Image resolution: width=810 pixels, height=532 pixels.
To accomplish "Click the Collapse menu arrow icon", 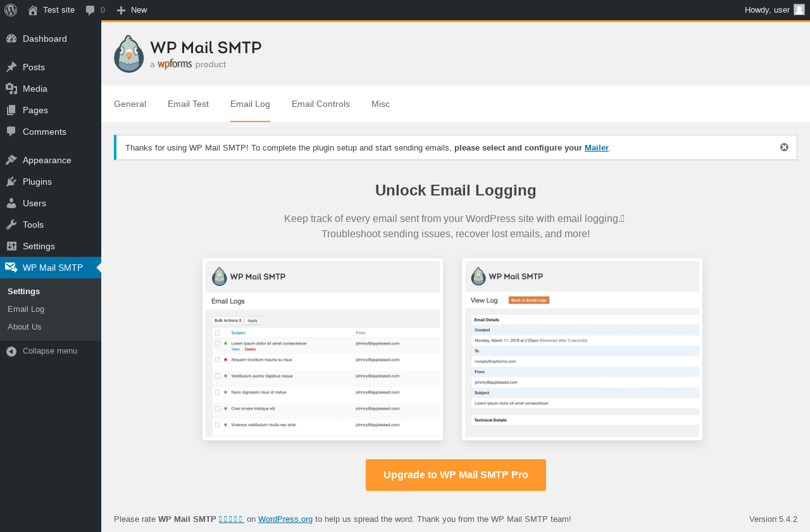I will pyautogui.click(x=11, y=351).
